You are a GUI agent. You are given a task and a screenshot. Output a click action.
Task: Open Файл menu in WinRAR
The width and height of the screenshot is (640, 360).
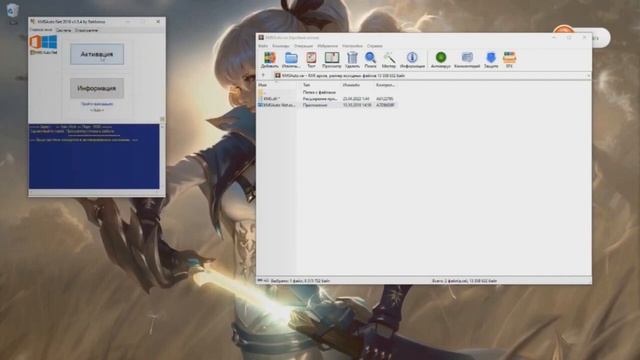pyautogui.click(x=263, y=46)
